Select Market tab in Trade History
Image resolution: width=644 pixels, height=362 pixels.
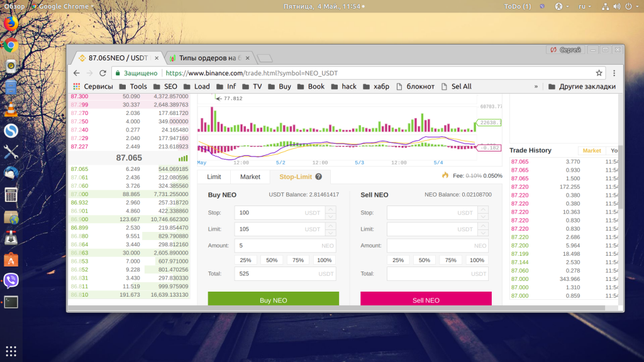[x=591, y=151]
